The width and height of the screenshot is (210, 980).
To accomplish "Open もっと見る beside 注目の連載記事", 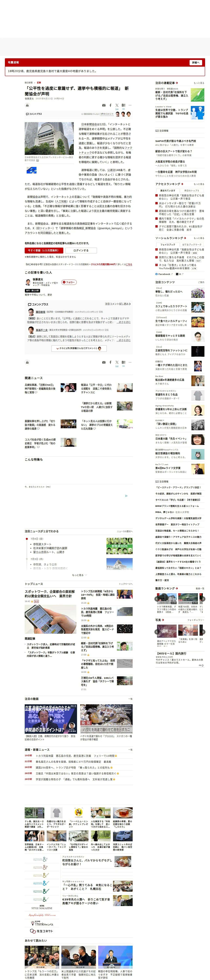I will [199, 83].
